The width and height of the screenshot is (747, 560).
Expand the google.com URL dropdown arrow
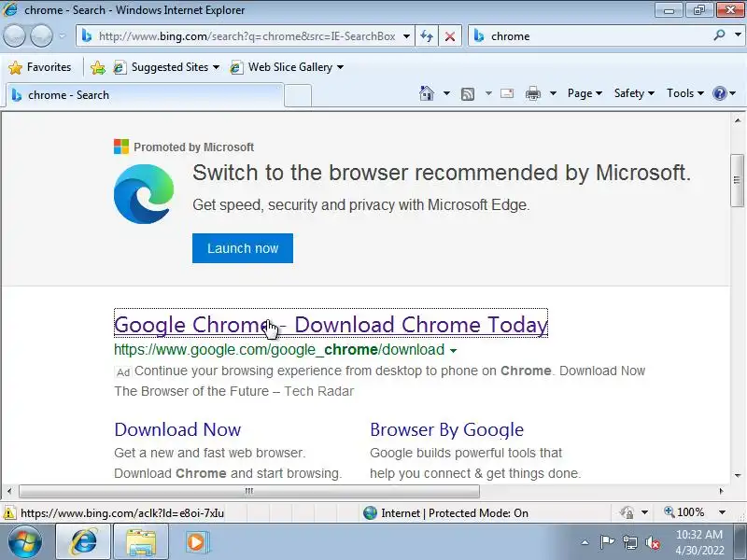(453, 351)
